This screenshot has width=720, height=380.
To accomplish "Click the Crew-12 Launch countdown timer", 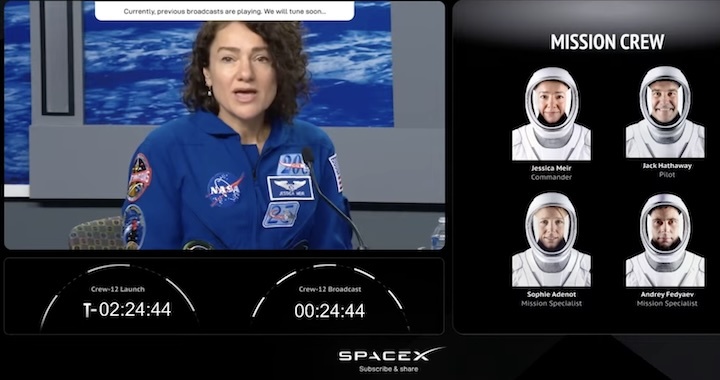I will (127, 309).
